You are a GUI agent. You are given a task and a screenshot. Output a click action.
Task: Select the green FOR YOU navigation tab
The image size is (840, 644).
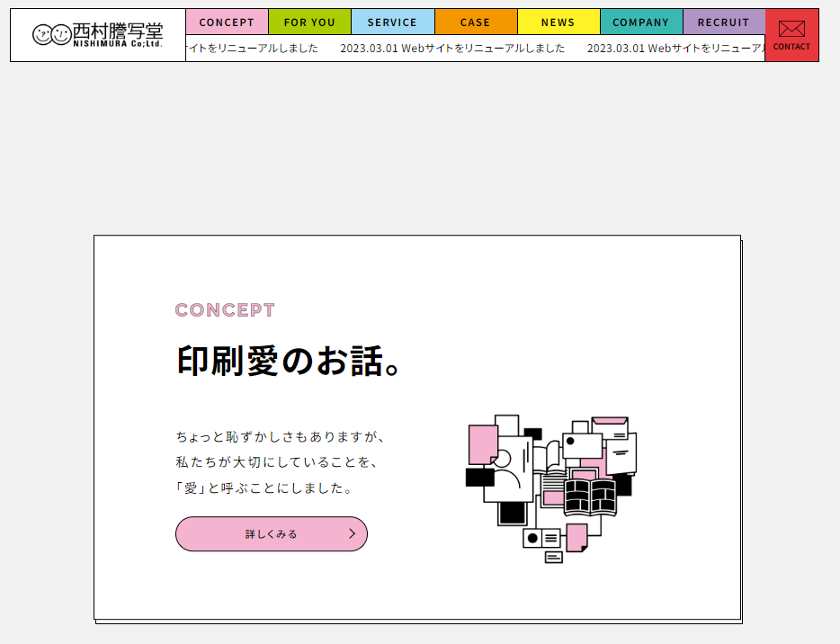pos(309,22)
